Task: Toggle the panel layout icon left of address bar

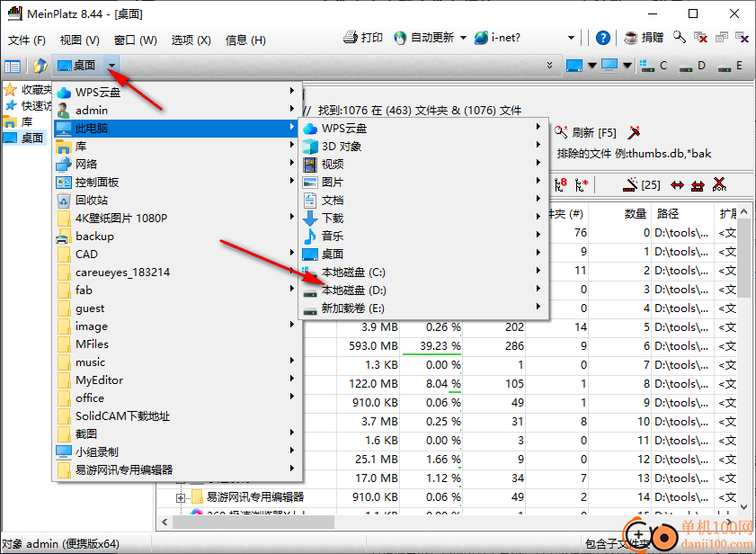Action: click(12, 66)
